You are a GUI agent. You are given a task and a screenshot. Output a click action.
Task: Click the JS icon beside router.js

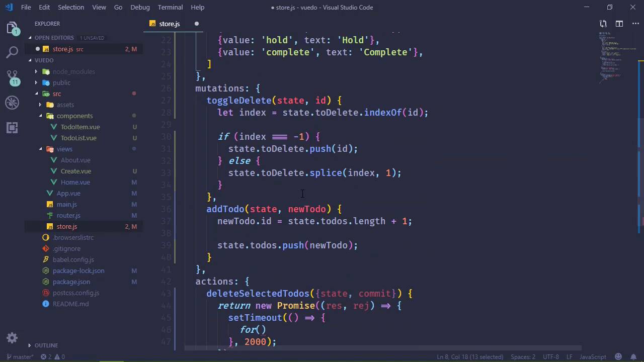tap(50, 215)
